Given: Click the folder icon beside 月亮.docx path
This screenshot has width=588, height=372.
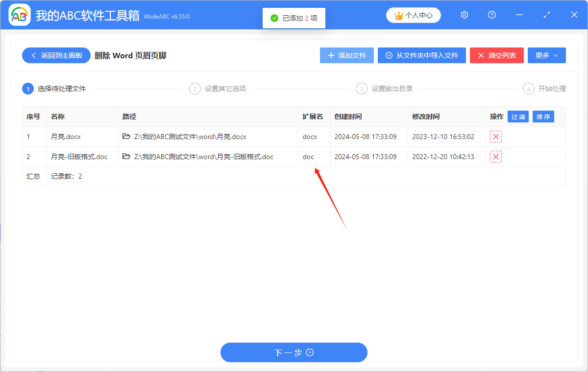Looking at the screenshot, I should [125, 137].
